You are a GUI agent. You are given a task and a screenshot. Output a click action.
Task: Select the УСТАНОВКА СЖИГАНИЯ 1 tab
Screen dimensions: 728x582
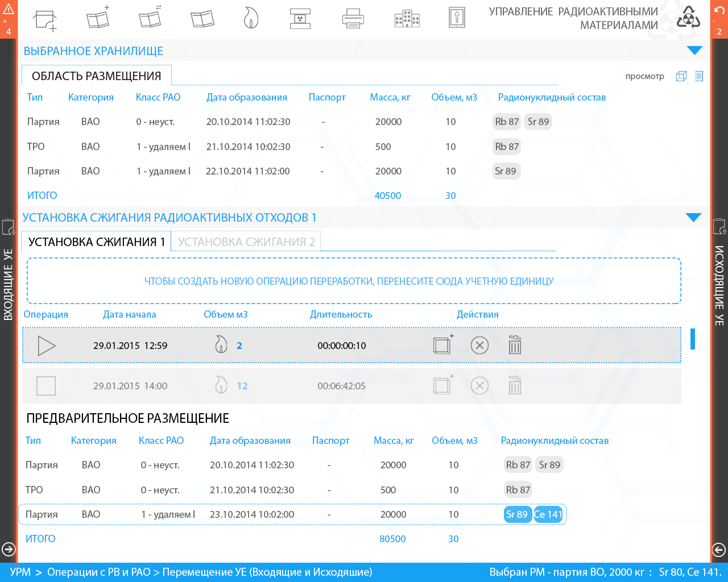click(x=96, y=242)
